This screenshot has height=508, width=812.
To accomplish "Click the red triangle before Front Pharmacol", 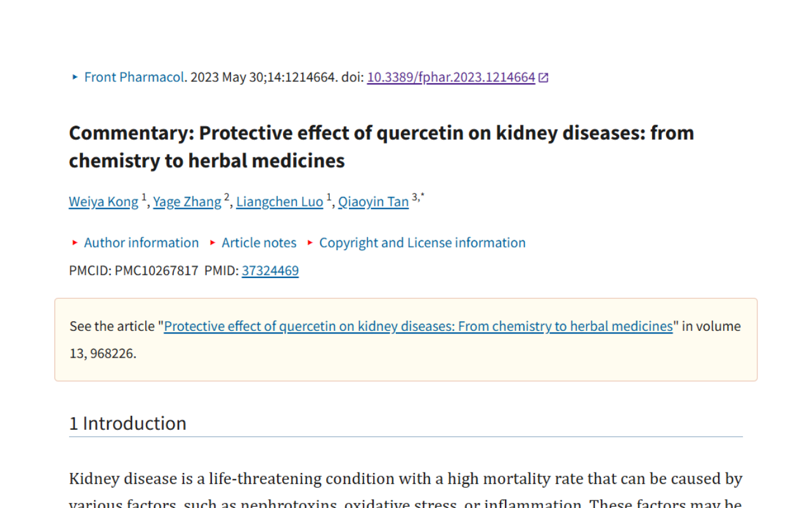I will (74, 77).
